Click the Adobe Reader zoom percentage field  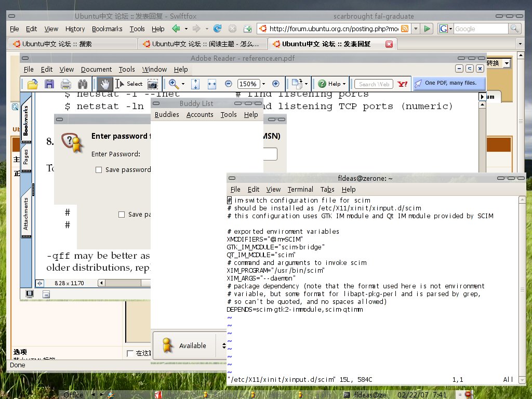pyautogui.click(x=248, y=84)
